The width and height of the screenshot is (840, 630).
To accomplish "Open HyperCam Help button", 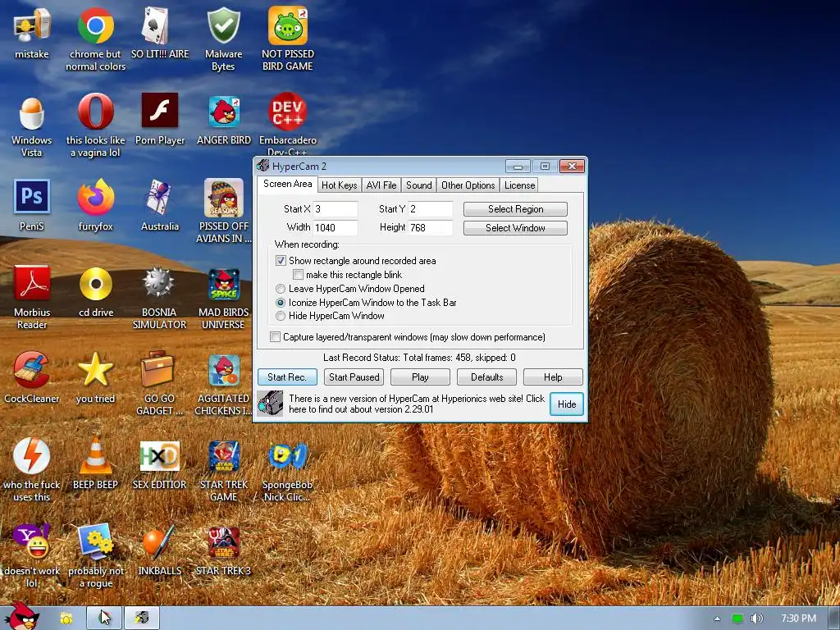I will point(553,377).
